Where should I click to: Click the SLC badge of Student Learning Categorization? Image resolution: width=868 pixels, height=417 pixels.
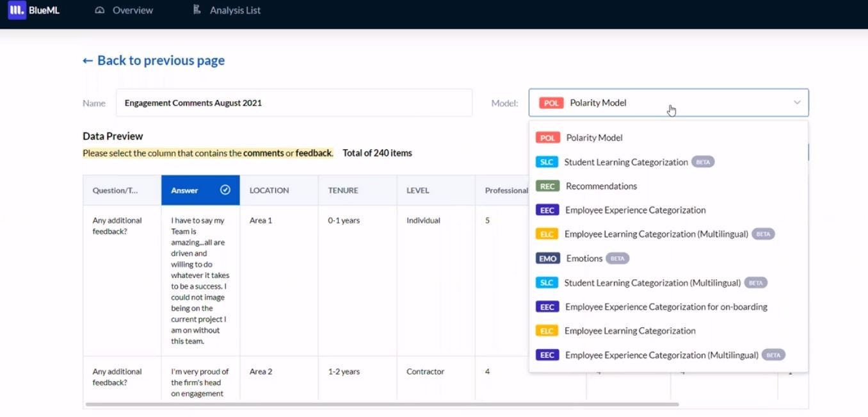point(547,162)
